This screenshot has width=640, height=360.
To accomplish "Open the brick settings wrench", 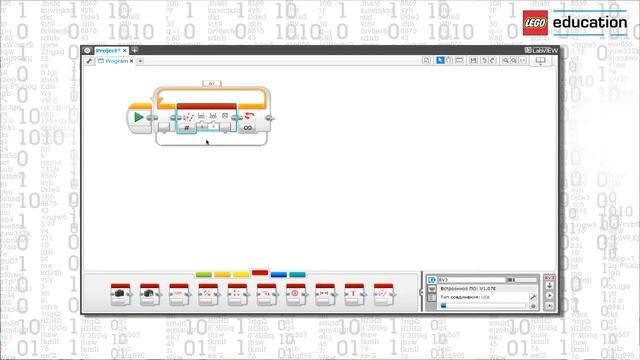I will [x=533, y=297].
